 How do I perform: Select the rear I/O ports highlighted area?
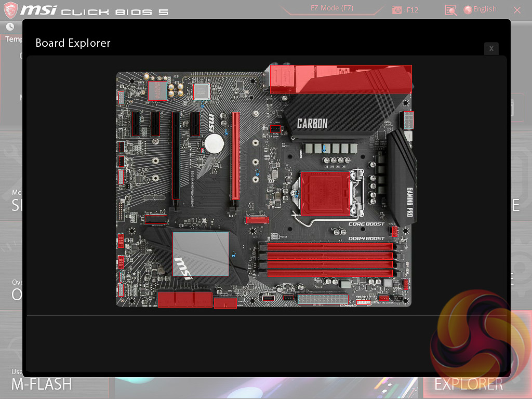[341, 79]
